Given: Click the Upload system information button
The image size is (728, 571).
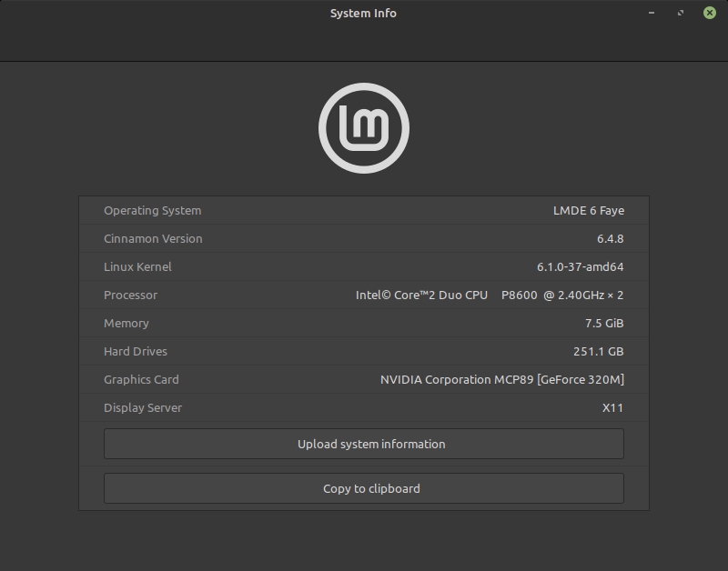Looking at the screenshot, I should coord(363,444).
